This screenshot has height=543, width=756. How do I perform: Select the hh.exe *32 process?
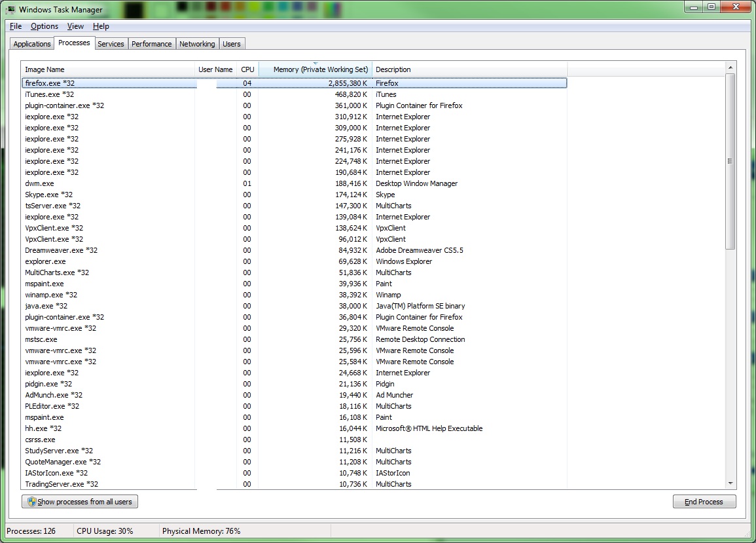(294, 428)
